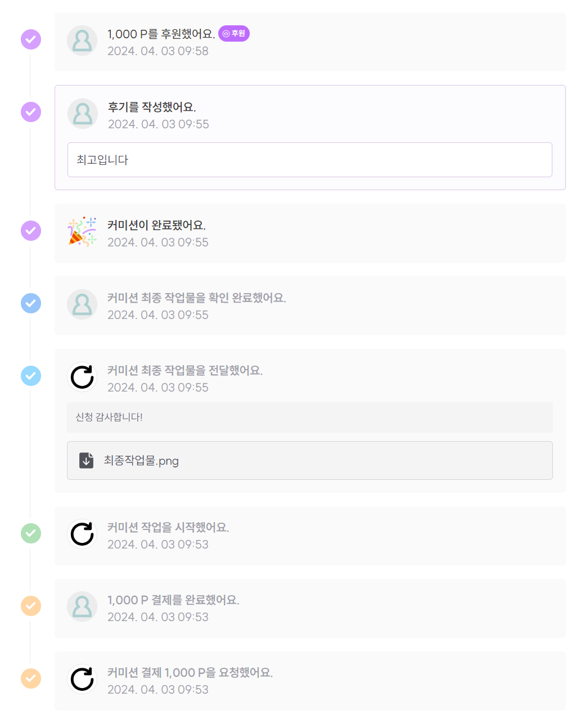Click the 커미션이 완료됐어요 entry title
This screenshot has width=585, height=728.
156,225
